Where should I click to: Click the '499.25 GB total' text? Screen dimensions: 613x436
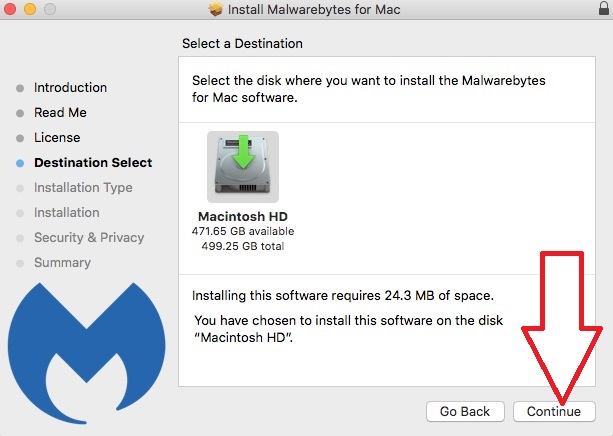click(243, 246)
